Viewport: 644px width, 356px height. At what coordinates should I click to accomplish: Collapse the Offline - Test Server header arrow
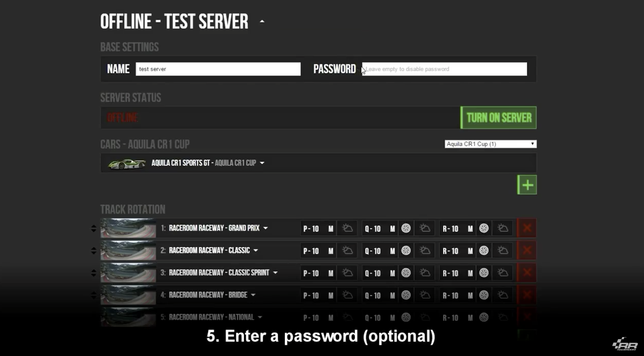click(x=262, y=22)
